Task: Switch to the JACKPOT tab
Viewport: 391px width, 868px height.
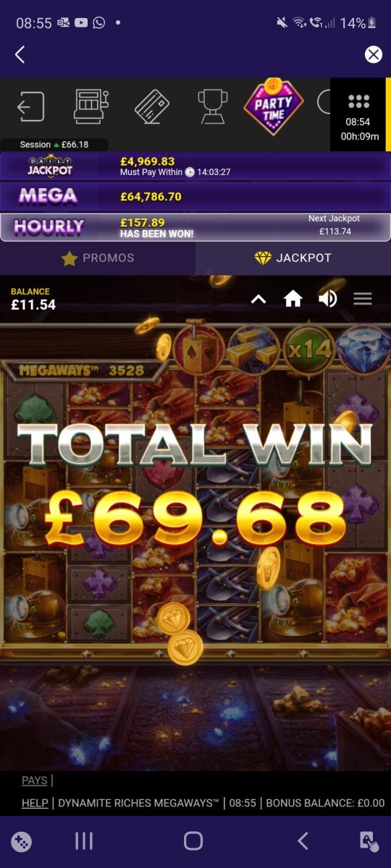Action: click(x=293, y=258)
